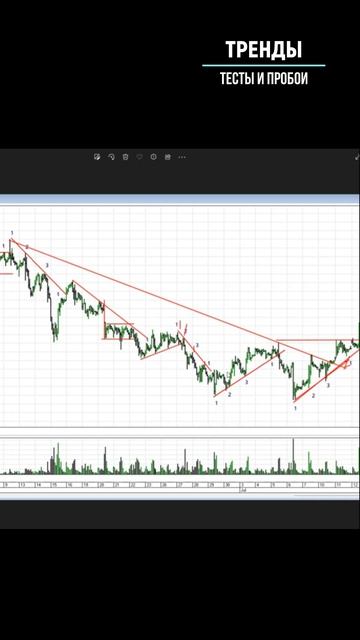Click the ТЕСТЫ И ПРОБОИ subtitle text
Screen dimensions: 360x640
tap(264, 78)
